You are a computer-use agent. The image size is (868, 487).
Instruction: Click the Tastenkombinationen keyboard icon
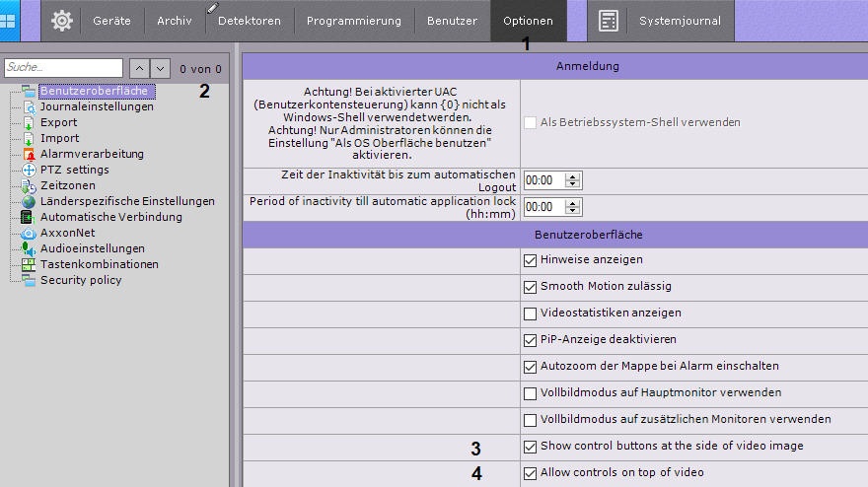29,264
